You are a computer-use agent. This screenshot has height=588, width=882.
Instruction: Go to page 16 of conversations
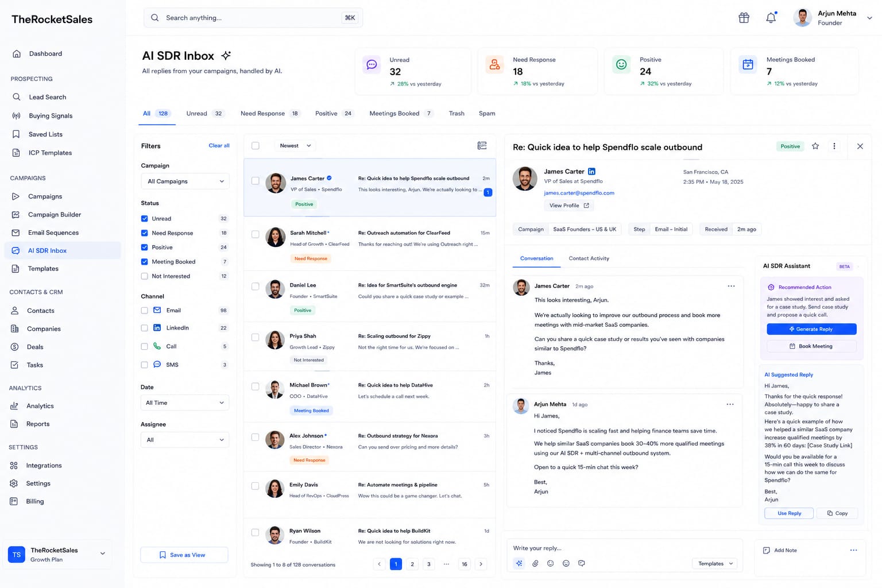tap(464, 564)
